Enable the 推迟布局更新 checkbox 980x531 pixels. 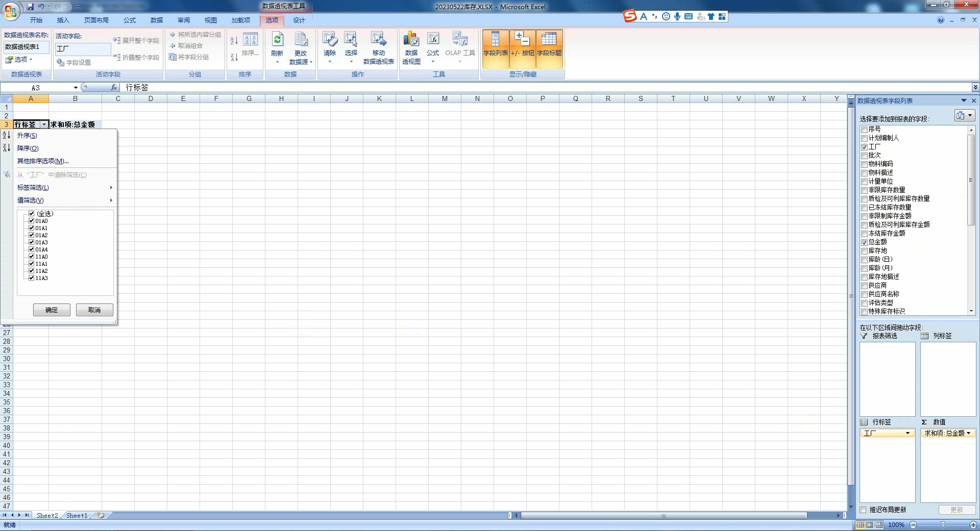click(863, 510)
